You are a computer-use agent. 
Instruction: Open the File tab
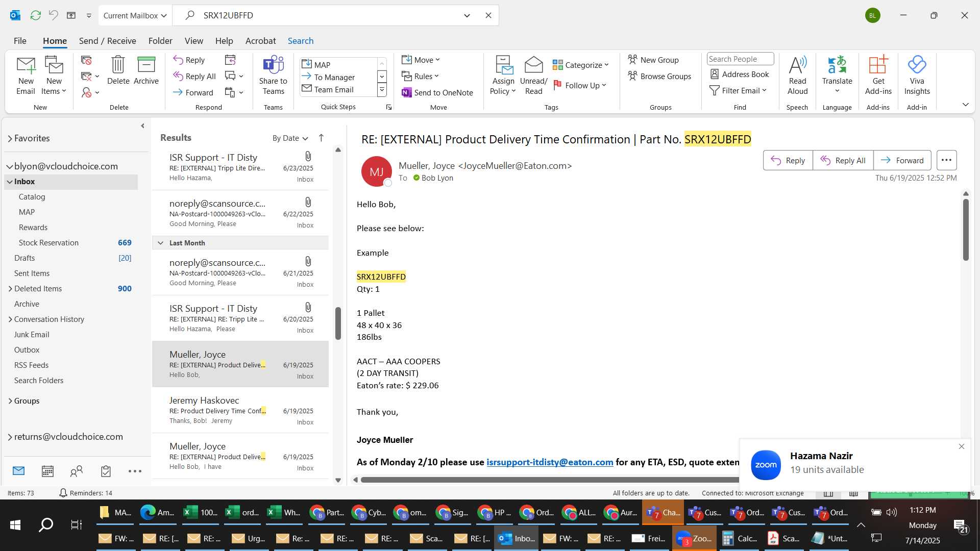tap(20, 41)
